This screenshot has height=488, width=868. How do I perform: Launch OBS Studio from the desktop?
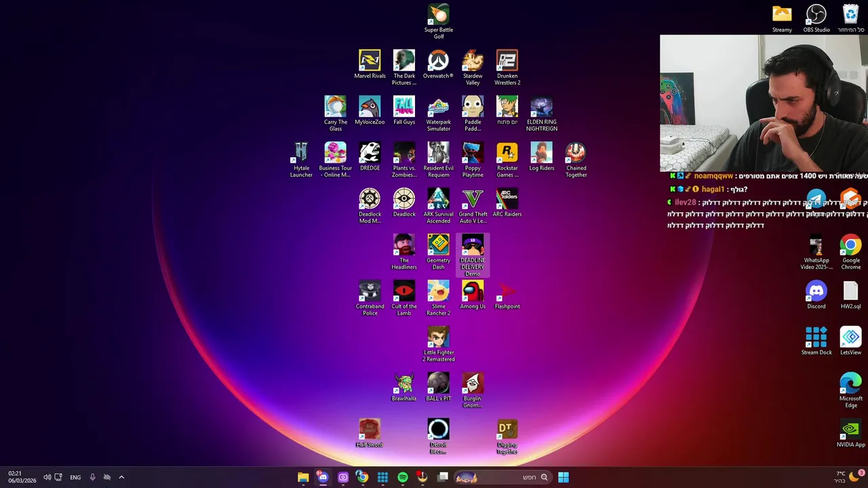coord(816,18)
